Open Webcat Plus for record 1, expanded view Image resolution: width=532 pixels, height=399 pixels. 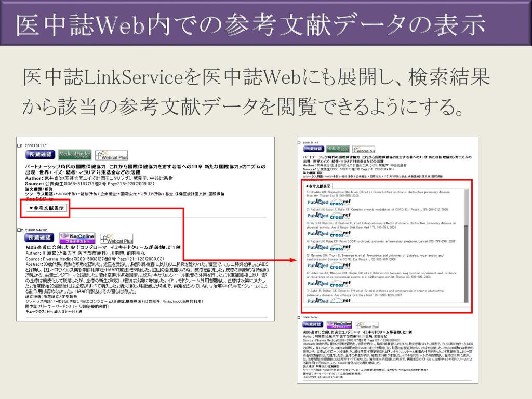[x=364, y=149]
